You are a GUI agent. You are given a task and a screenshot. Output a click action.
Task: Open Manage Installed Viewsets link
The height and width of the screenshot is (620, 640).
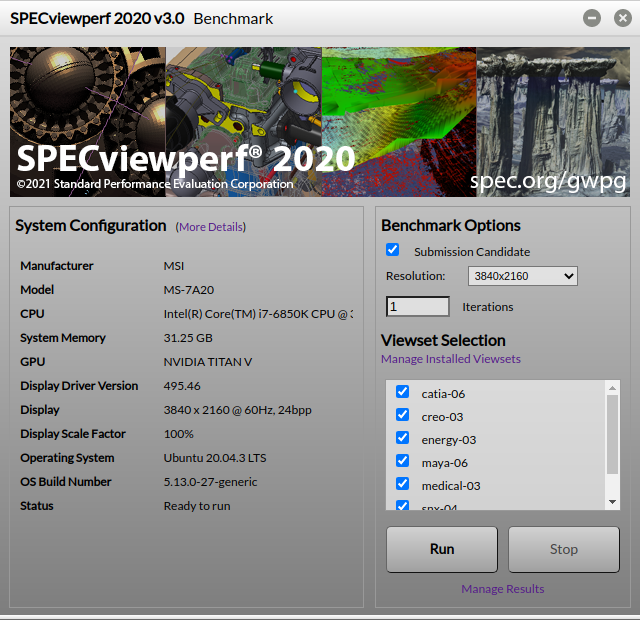point(451,359)
